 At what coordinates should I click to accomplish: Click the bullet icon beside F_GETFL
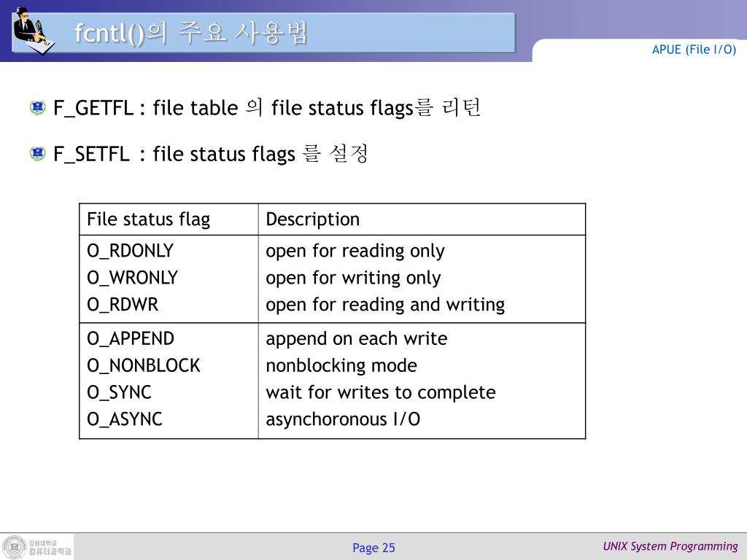pyautogui.click(x=38, y=108)
